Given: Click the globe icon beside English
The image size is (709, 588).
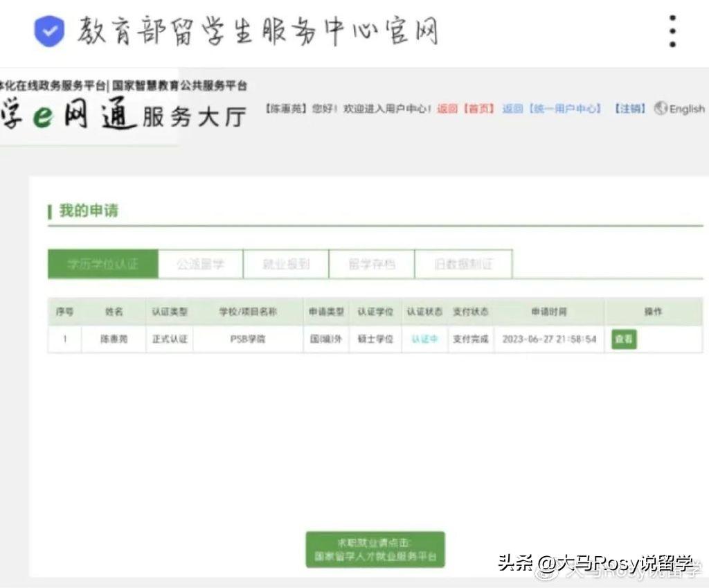Looking at the screenshot, I should [660, 109].
